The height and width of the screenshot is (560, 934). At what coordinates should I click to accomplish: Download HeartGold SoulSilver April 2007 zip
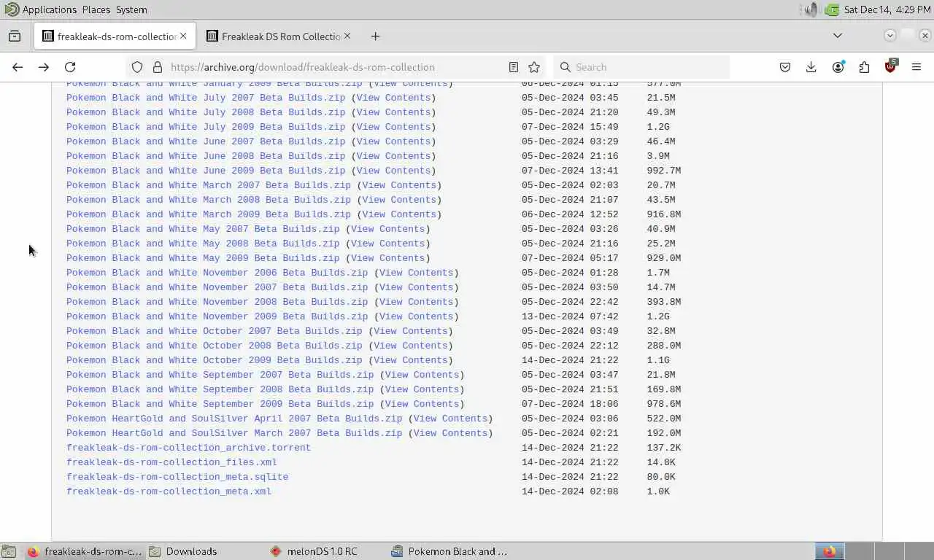coord(234,419)
